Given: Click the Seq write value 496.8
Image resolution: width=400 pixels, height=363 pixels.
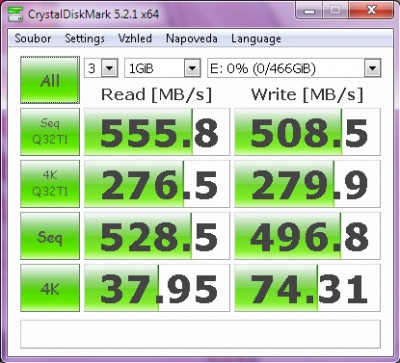Looking at the screenshot, I should pyautogui.click(x=307, y=236).
